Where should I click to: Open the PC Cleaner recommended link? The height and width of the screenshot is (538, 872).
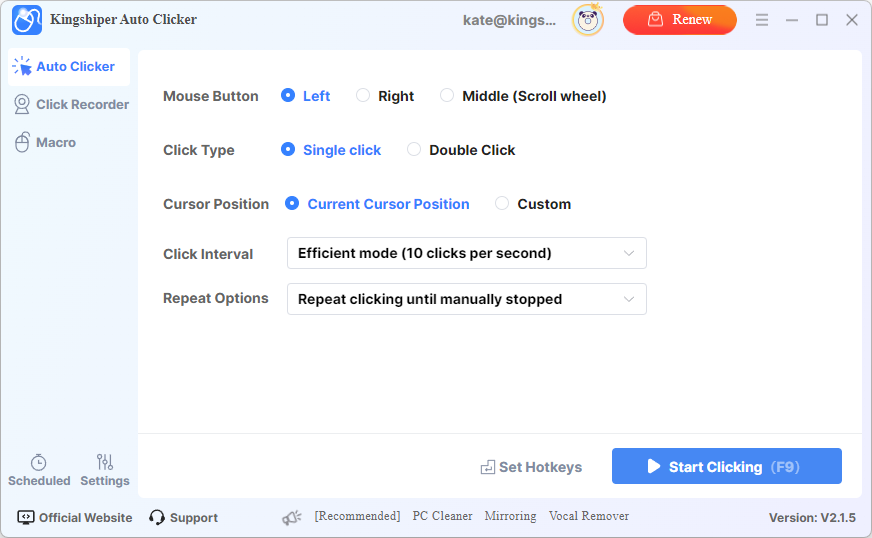click(x=442, y=516)
